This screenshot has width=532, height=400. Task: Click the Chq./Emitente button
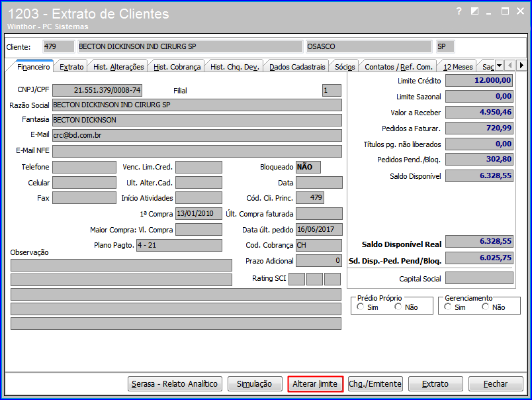[x=375, y=384]
